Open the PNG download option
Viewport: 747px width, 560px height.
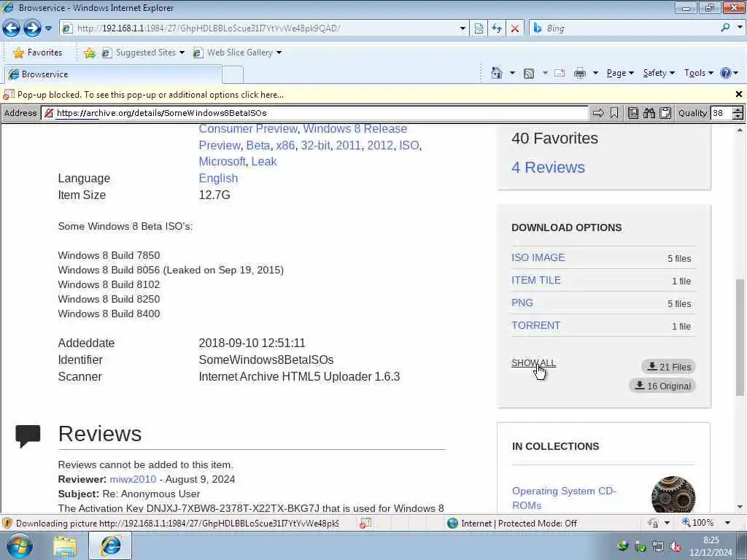click(522, 303)
